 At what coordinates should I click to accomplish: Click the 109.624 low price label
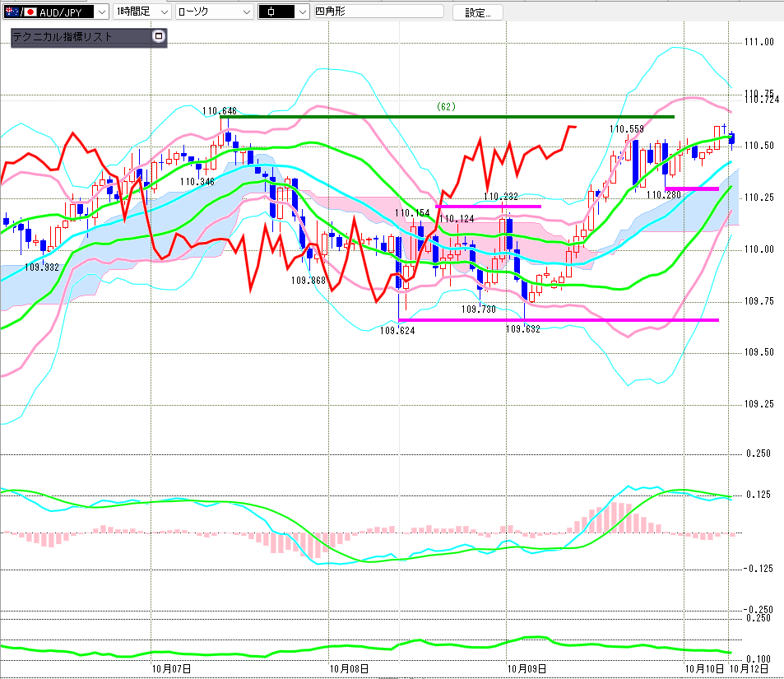[397, 330]
